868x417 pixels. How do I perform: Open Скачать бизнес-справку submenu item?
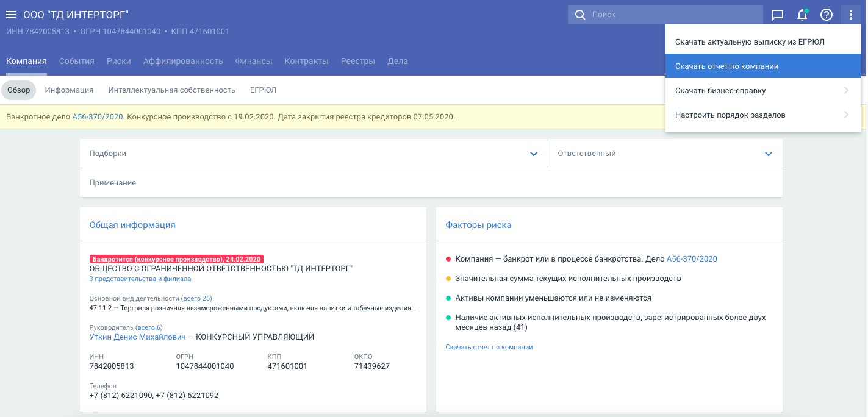(763, 91)
